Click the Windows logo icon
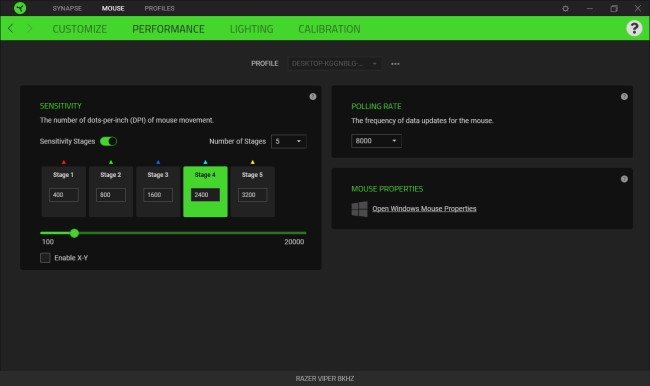Viewport: 650px width, 386px height. tap(359, 209)
